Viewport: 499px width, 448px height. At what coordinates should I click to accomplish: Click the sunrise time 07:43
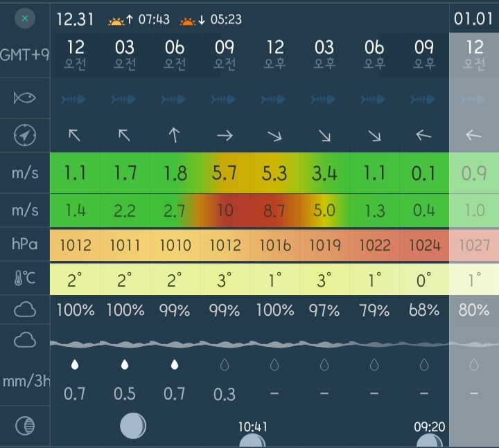coord(154,19)
